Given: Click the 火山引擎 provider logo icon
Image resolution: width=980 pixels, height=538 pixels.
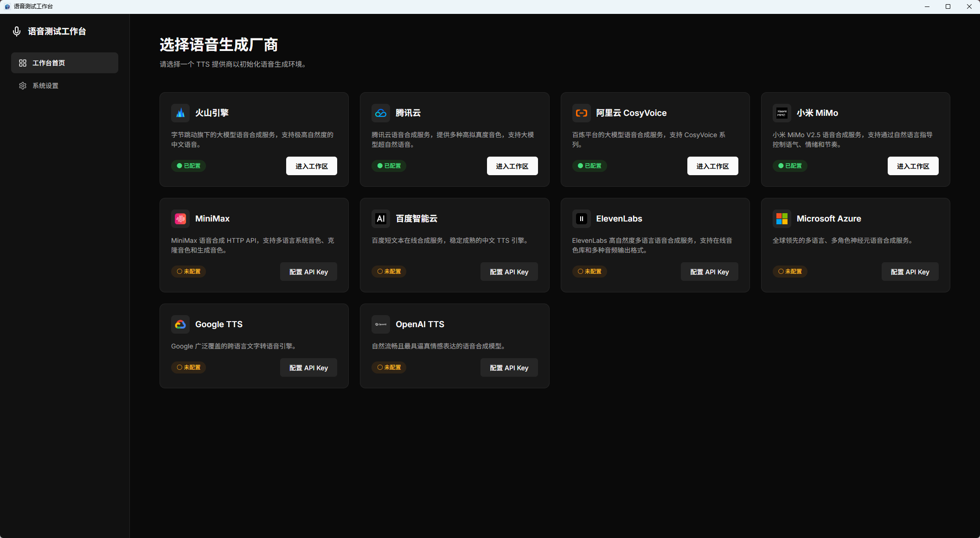Looking at the screenshot, I should tap(180, 113).
